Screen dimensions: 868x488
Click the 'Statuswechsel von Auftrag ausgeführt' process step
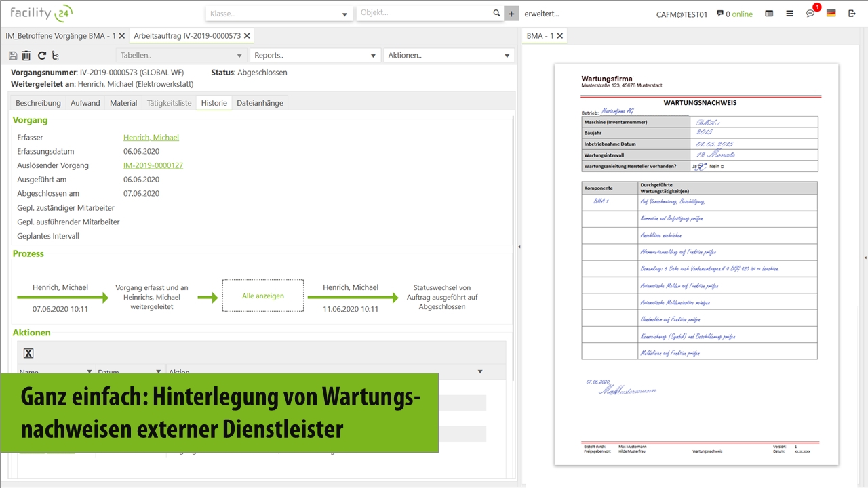coord(443,297)
